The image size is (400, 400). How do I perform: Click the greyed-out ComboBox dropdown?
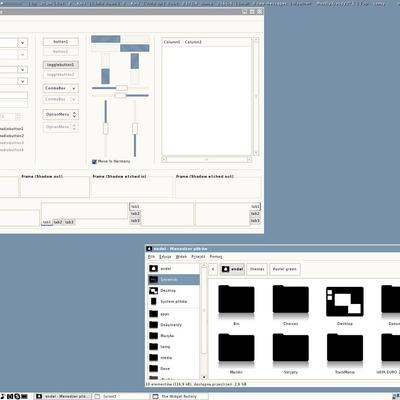61,99
